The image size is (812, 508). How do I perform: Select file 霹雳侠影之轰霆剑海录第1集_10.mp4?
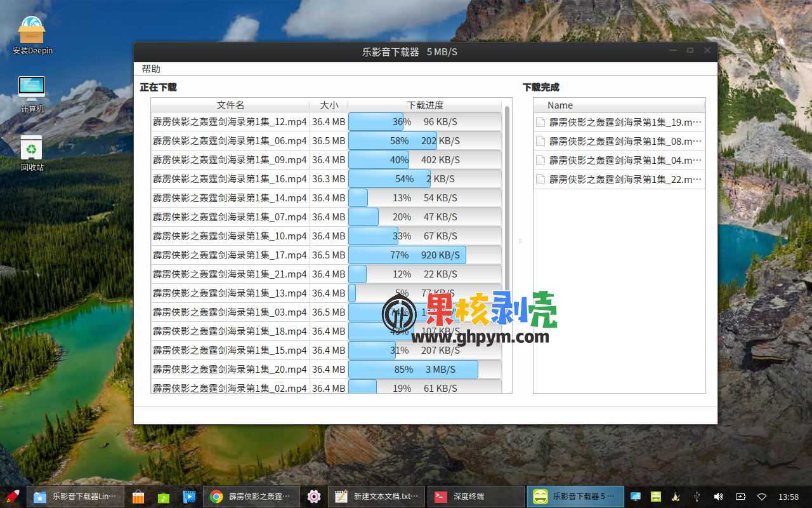[x=230, y=236]
